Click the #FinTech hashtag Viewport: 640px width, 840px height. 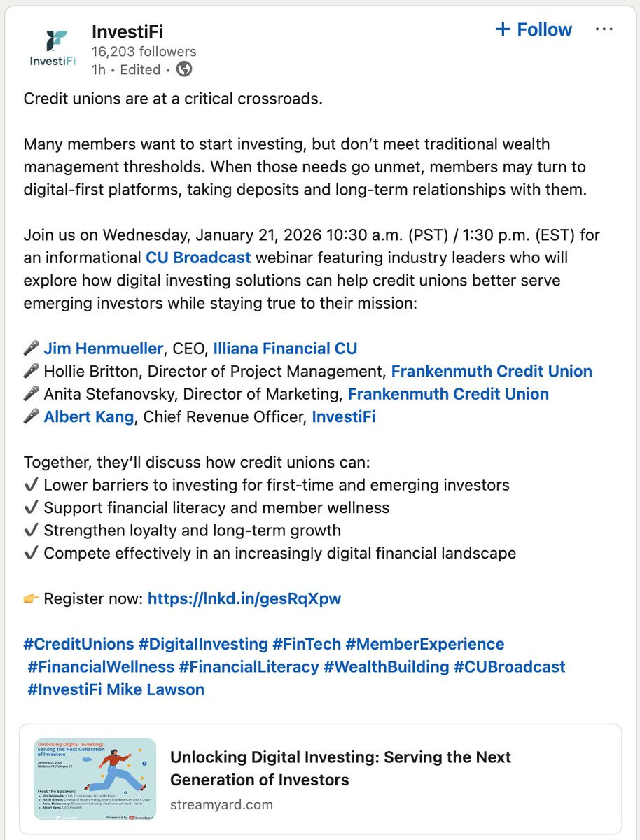[307, 644]
